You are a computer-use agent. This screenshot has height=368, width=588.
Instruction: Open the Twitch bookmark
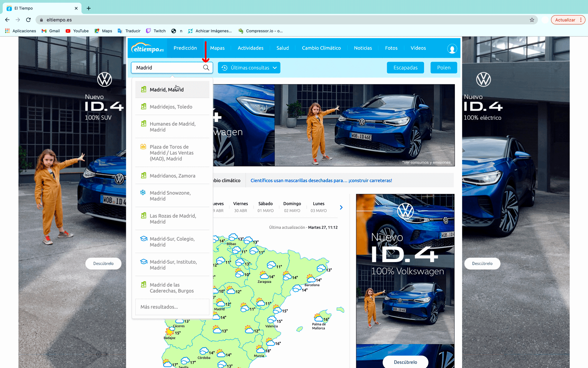[156, 31]
